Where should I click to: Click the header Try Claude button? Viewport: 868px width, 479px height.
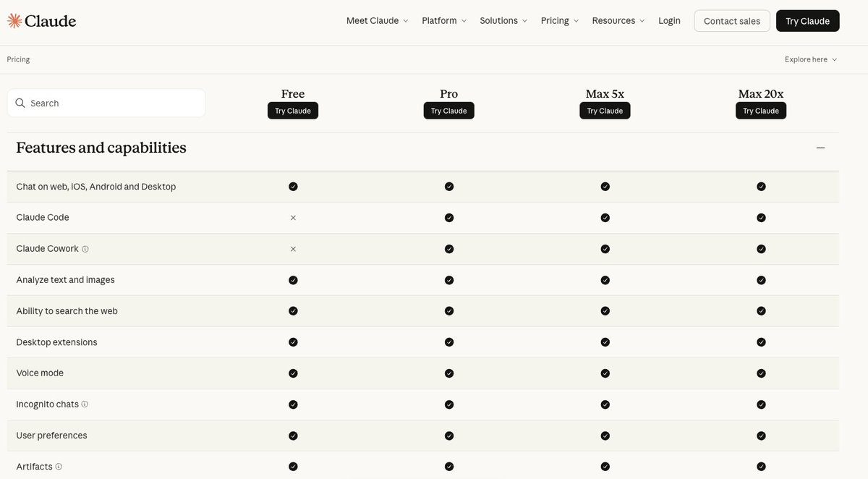pos(808,21)
